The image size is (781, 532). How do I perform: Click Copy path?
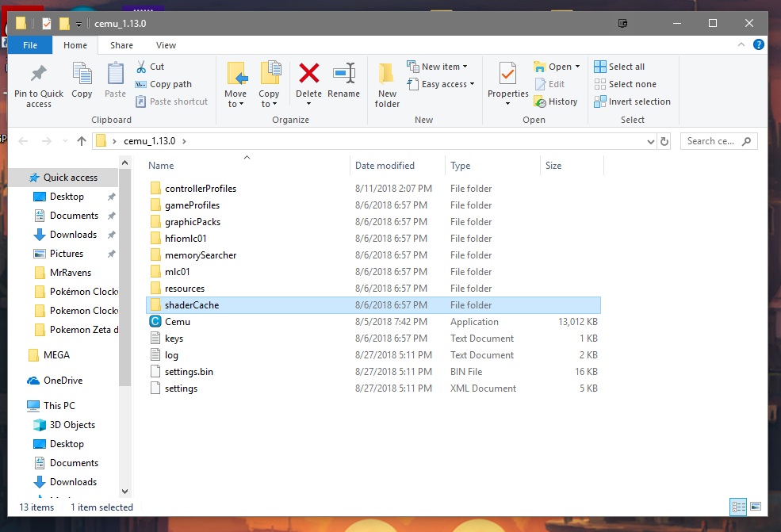tap(164, 84)
